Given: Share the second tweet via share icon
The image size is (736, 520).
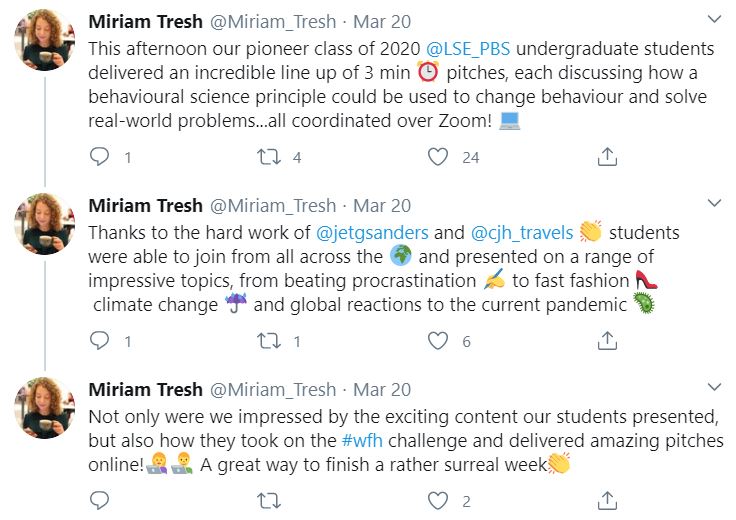Looking at the screenshot, I should [606, 341].
